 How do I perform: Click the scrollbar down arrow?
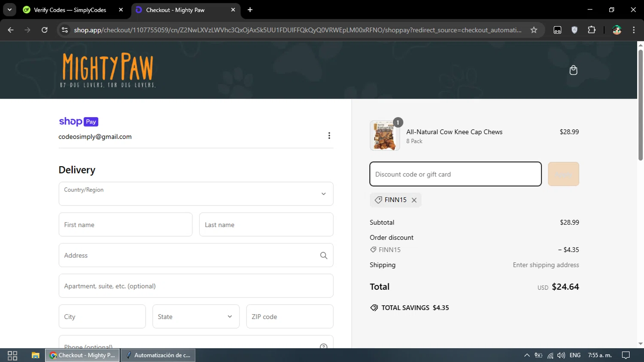(640, 344)
